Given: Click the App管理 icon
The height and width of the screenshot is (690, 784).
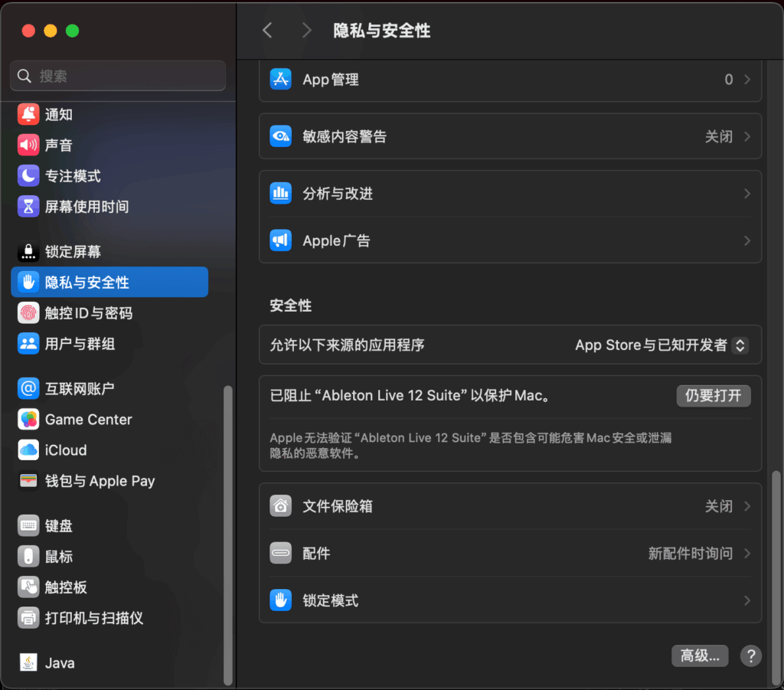Looking at the screenshot, I should pos(281,80).
